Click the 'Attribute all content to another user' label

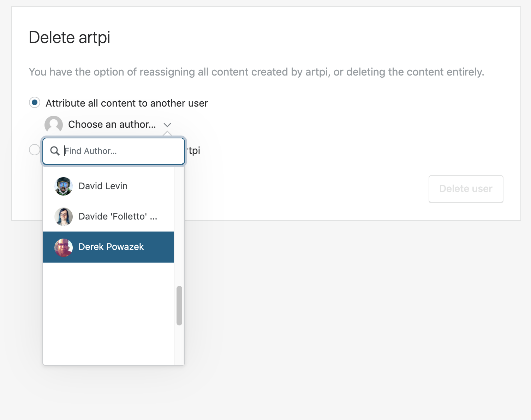pyautogui.click(x=127, y=103)
